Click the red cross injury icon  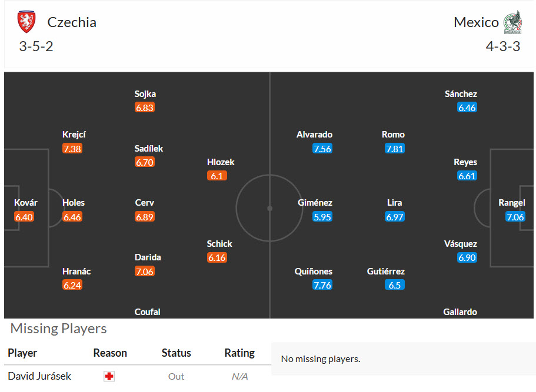click(109, 376)
